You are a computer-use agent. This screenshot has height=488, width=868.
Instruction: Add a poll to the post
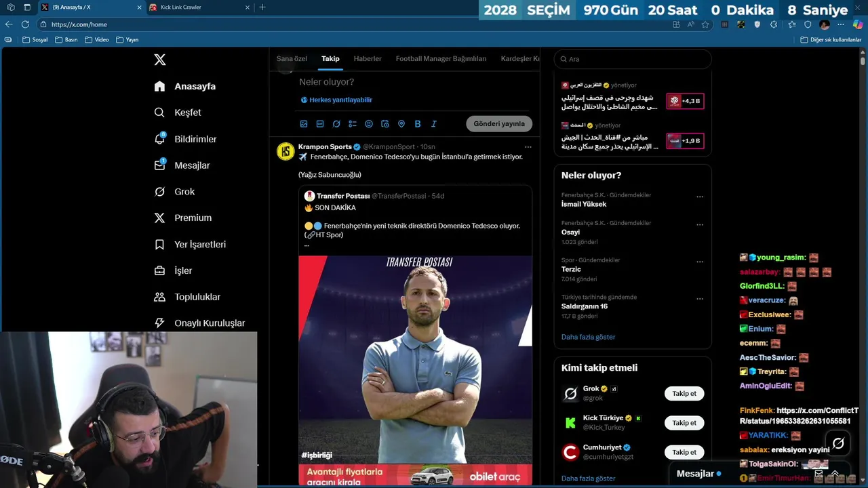[353, 124]
